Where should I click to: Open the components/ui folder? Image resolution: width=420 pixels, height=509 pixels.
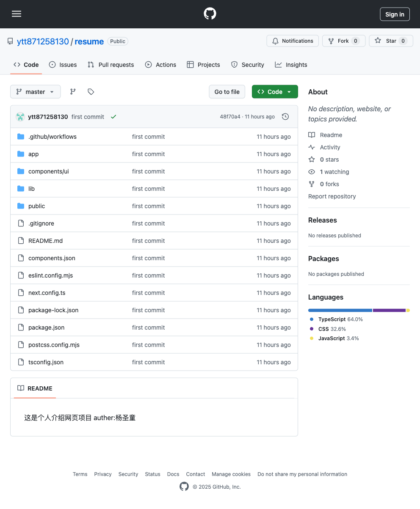[x=49, y=171]
